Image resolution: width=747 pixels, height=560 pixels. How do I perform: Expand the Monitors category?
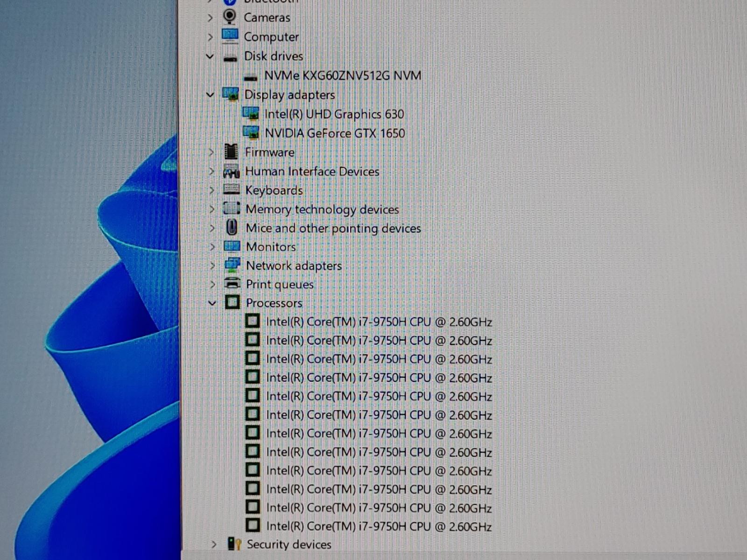[212, 247]
